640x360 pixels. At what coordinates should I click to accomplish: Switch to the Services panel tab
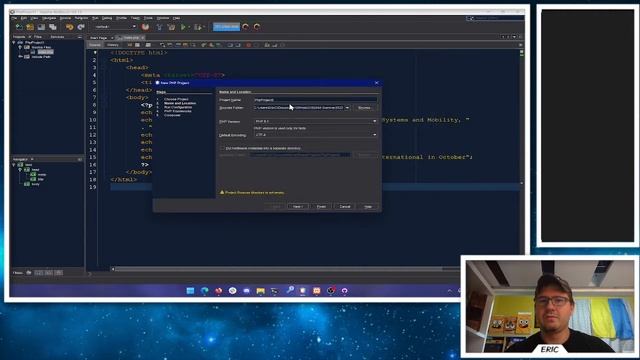click(x=57, y=37)
